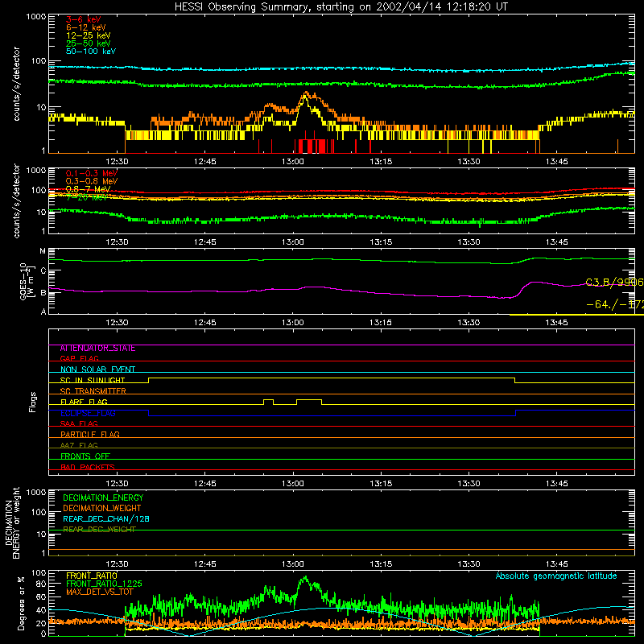The width and height of the screenshot is (644, 644).
Task: Click the vertical Flags axis label
Action: click(x=33, y=402)
